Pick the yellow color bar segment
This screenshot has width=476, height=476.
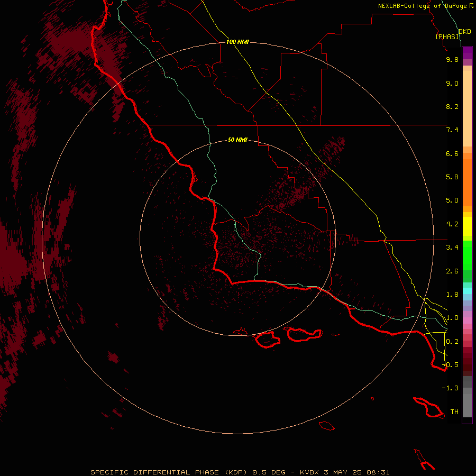[x=467, y=226]
